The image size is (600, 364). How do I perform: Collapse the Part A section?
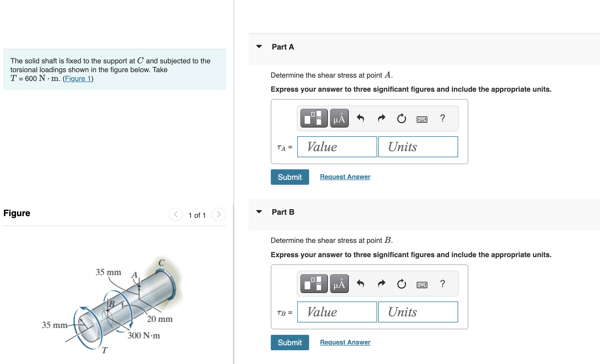259,47
